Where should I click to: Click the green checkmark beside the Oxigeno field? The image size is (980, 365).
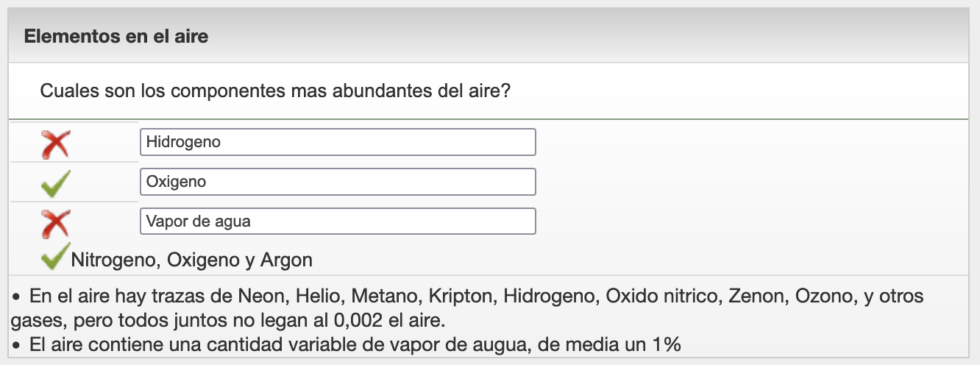[55, 182]
